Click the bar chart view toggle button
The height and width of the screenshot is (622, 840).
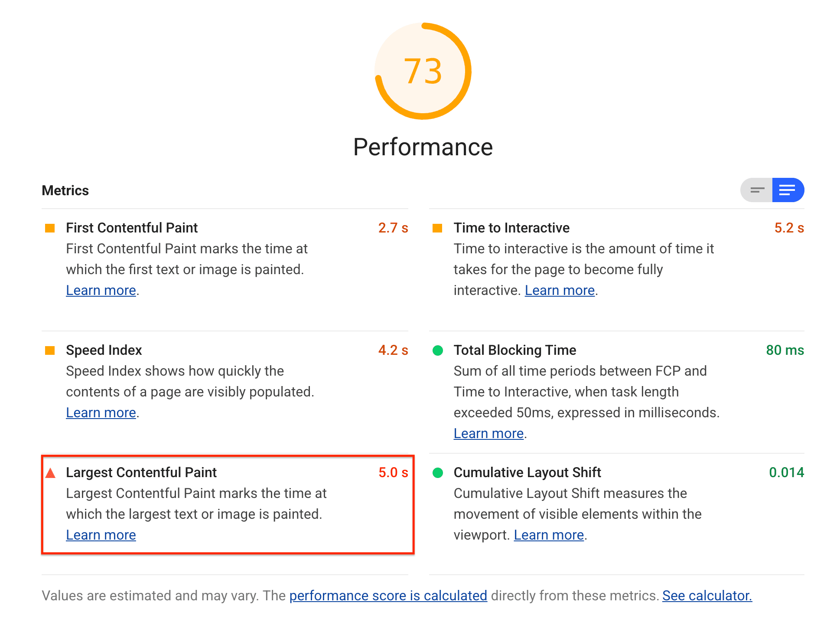[x=757, y=191]
